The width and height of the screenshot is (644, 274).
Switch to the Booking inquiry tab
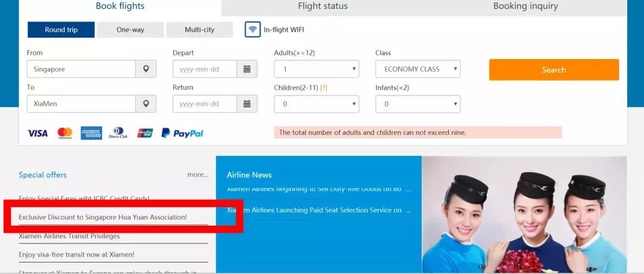pyautogui.click(x=526, y=7)
